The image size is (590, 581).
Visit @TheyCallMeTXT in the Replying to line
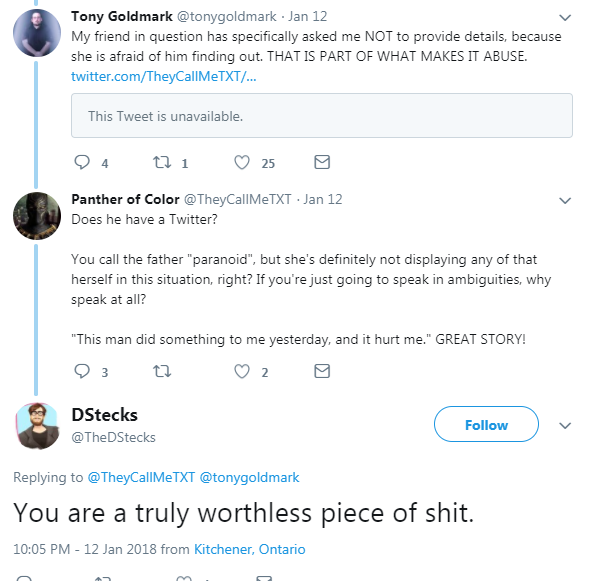coord(141,478)
